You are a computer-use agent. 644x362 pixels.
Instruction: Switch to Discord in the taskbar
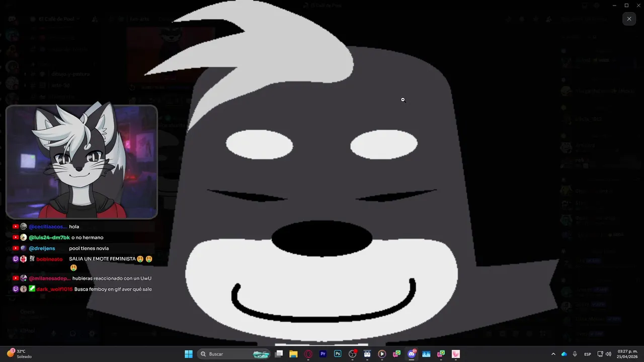coord(412,354)
